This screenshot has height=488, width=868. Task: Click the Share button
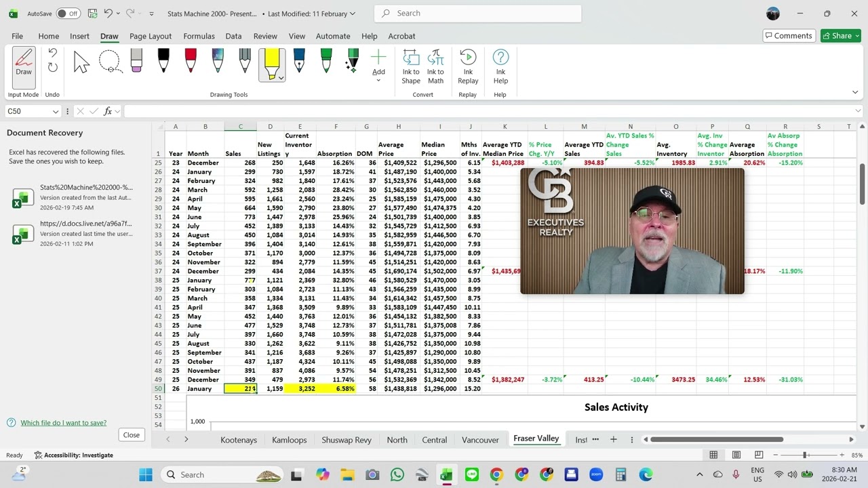[841, 36]
